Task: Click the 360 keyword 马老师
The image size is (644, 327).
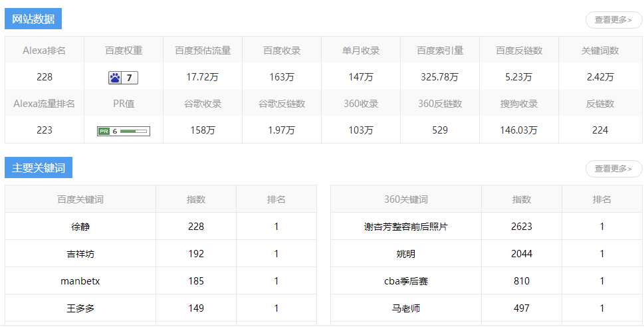Action: click(x=406, y=308)
